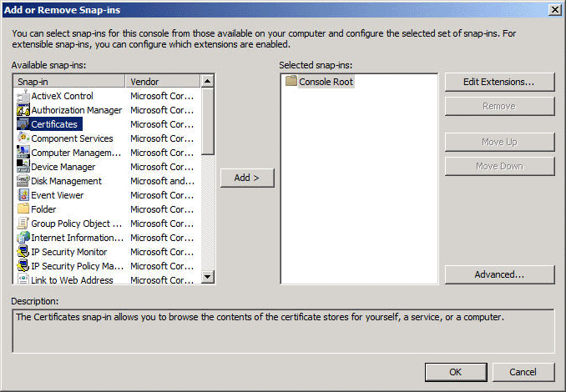Screen dimensions: 566x392
Task: Click the 'Microsoft and...' vendor cell
Action: point(163,181)
